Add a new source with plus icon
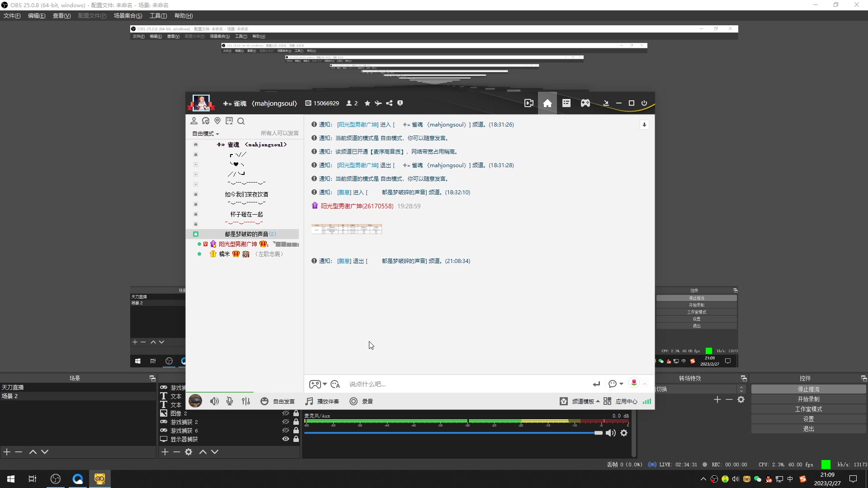The image size is (868, 488). 165,452
